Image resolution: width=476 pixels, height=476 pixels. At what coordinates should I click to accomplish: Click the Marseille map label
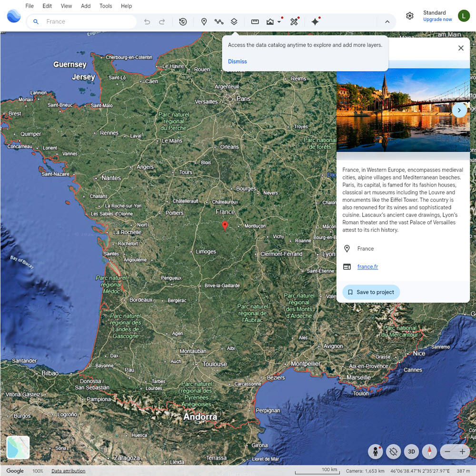point(358,377)
